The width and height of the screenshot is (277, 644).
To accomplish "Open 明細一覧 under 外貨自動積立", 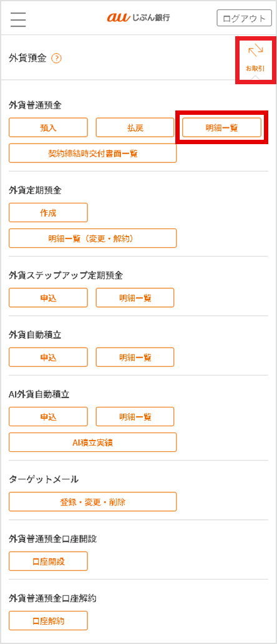I will pos(135,358).
